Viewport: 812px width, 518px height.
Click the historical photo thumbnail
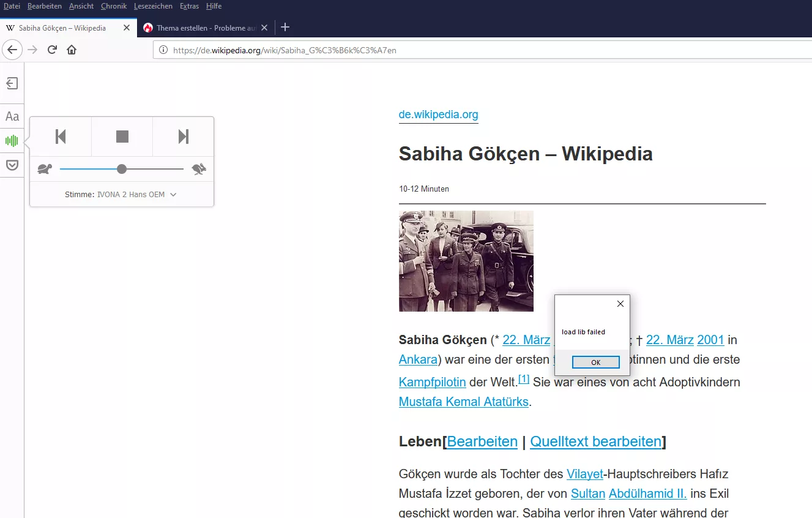466,261
